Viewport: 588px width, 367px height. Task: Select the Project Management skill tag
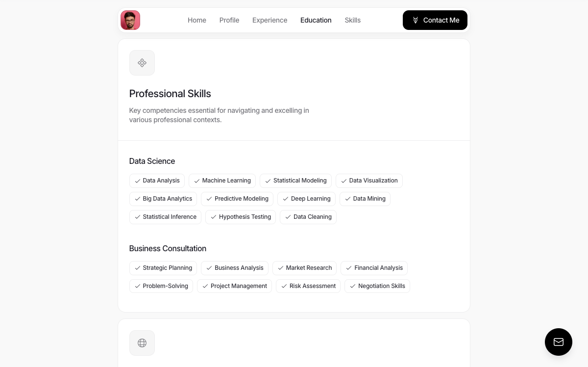[234, 286]
